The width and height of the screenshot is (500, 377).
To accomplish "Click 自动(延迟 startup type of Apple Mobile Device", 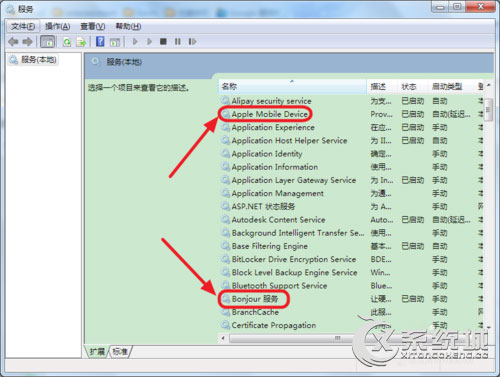I will coord(451,114).
